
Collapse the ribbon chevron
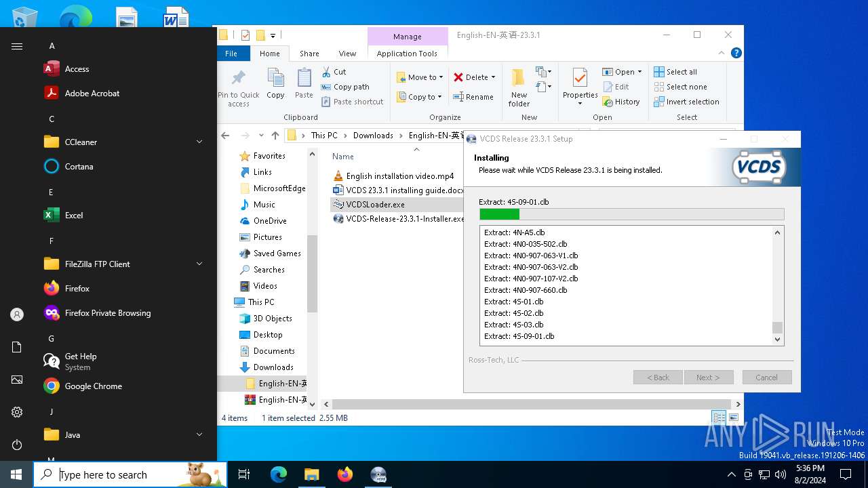[x=722, y=53]
